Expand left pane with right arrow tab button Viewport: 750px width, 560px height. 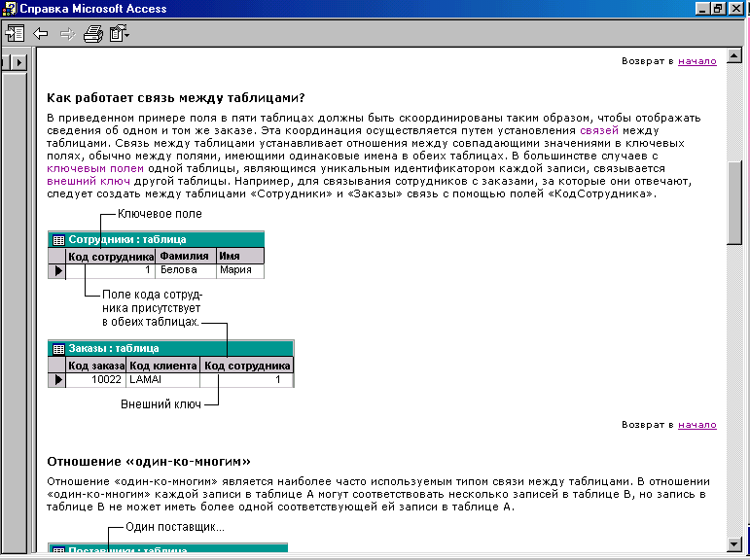tap(19, 62)
